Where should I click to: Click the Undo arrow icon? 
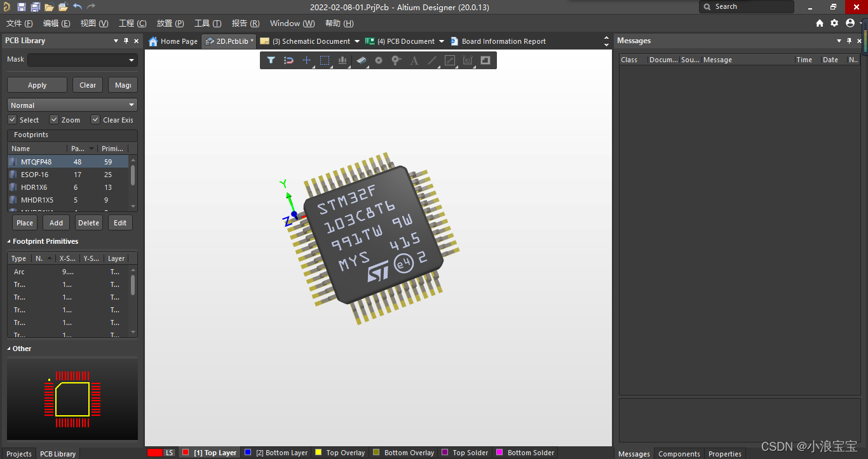77,7
